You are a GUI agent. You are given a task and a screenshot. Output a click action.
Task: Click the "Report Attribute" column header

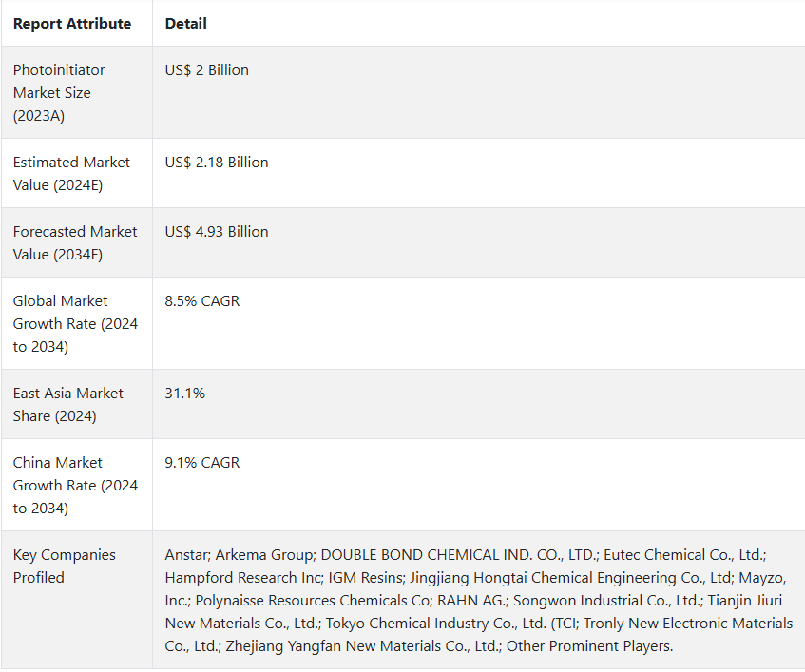click(72, 24)
